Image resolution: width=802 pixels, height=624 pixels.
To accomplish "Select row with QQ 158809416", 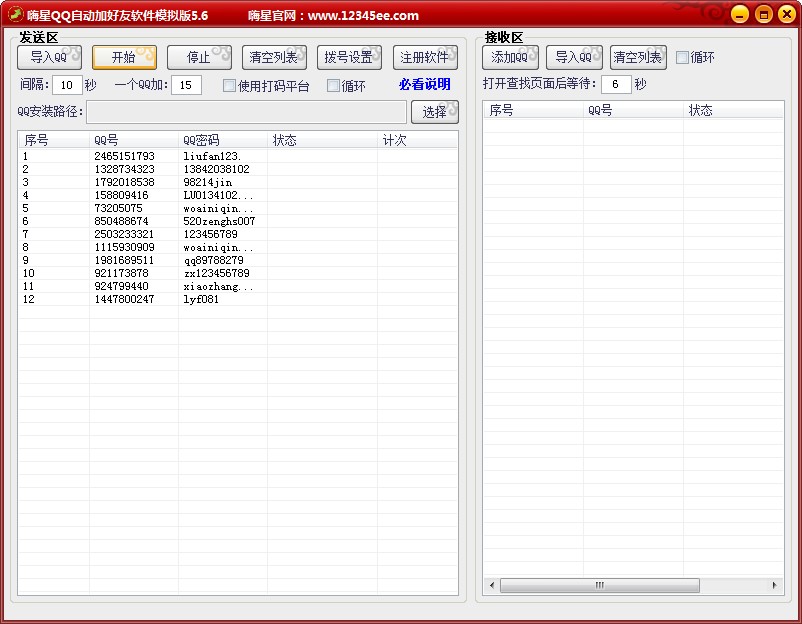I will 238,195.
